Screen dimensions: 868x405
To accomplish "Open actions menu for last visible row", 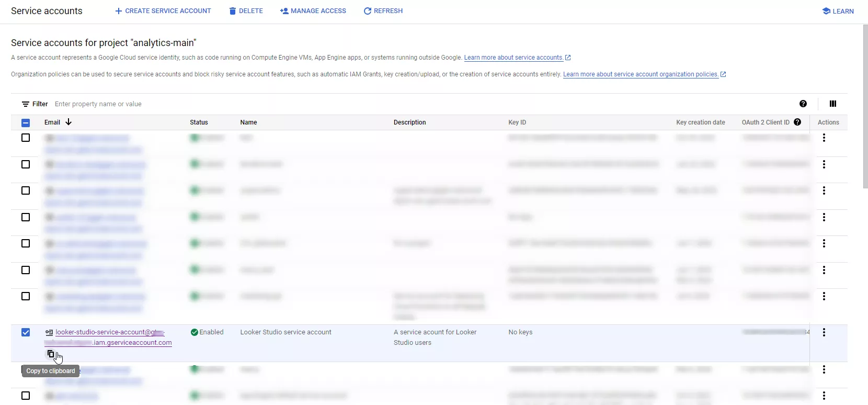I will (824, 396).
